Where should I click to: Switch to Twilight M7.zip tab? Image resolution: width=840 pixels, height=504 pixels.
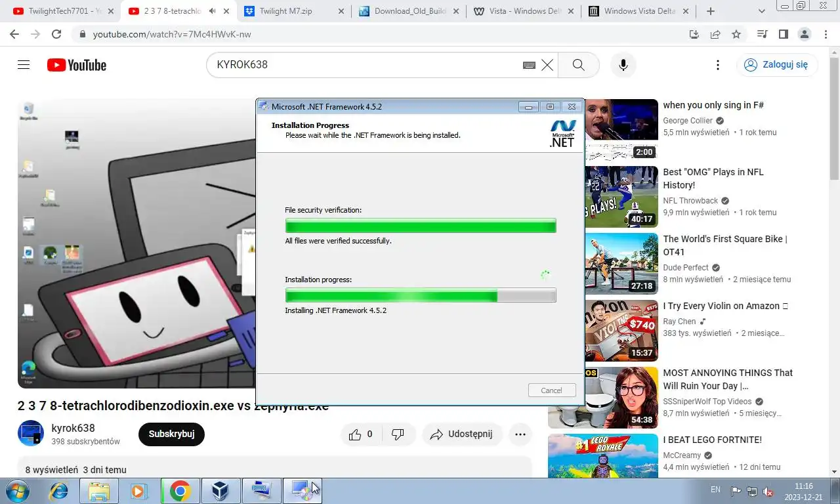pos(294,11)
